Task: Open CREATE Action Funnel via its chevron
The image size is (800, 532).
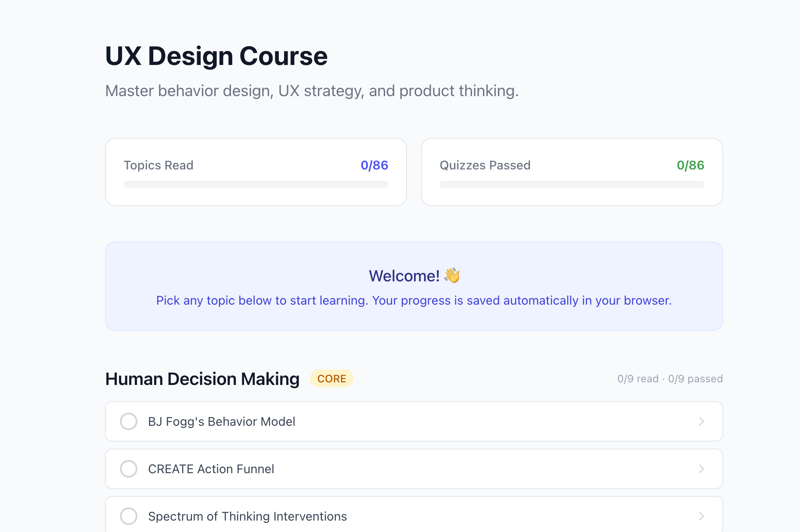Action: (701, 469)
